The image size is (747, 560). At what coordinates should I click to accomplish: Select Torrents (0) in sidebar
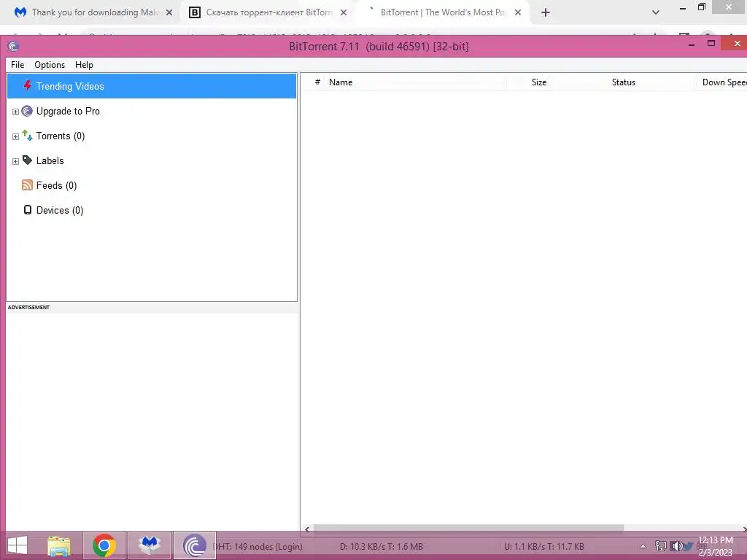coord(61,136)
